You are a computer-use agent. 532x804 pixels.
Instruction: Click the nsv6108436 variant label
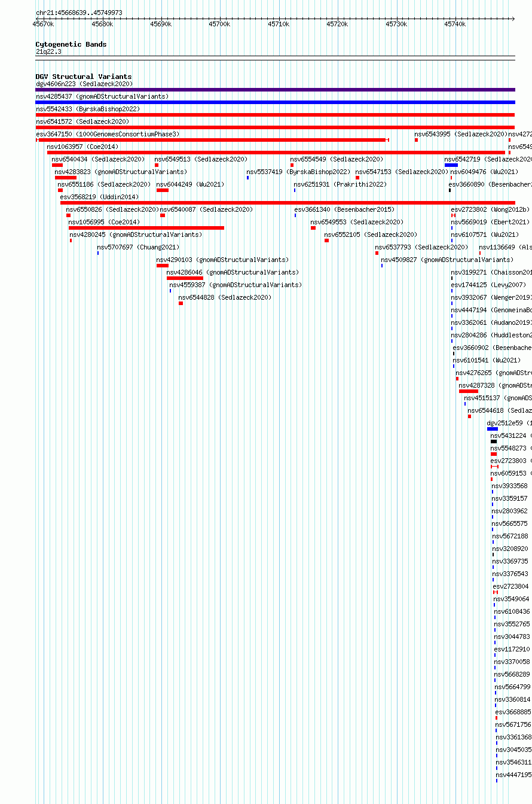point(512,611)
